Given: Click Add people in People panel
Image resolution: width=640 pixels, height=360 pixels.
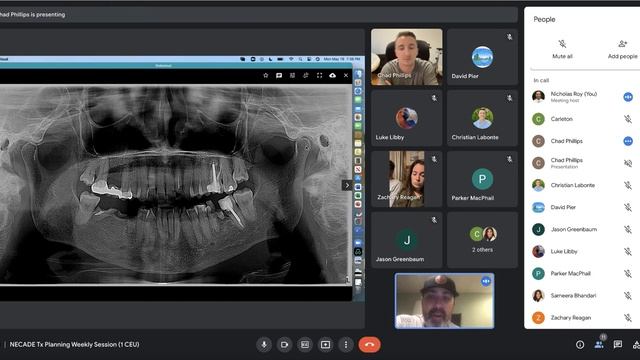Looking at the screenshot, I should 622,49.
